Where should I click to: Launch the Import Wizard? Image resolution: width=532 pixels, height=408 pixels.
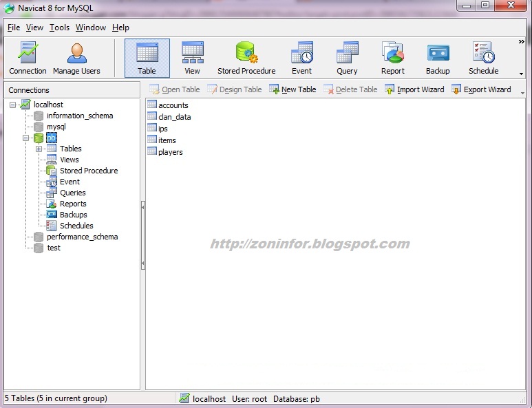(x=414, y=89)
